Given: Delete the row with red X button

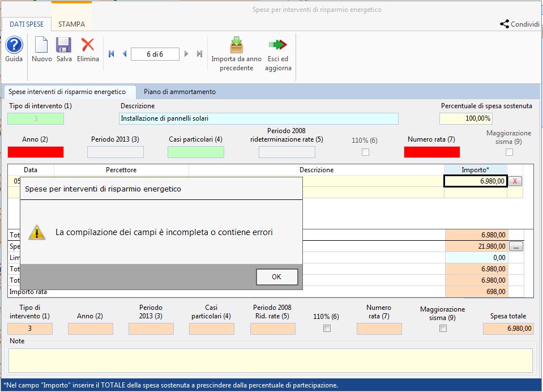Looking at the screenshot, I should tap(515, 181).
